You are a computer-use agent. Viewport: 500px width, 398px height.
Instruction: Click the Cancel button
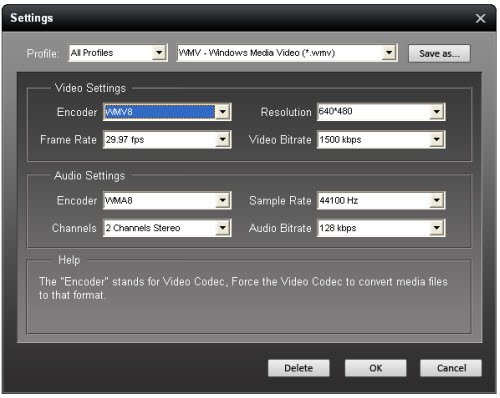click(451, 368)
